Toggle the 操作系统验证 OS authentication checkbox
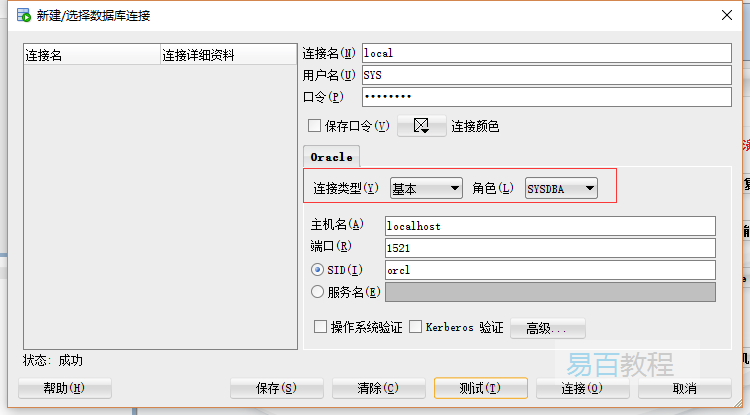Screen dimensions: 750x415 click(x=321, y=327)
